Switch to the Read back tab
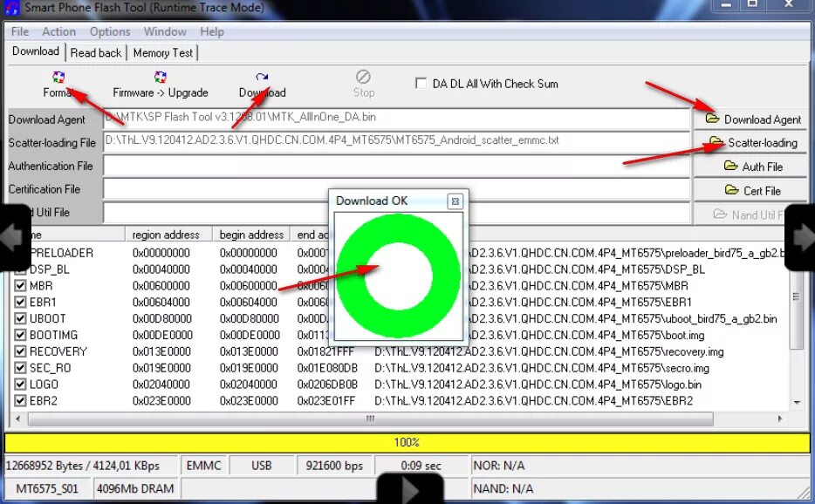The width and height of the screenshot is (815, 504). [96, 53]
